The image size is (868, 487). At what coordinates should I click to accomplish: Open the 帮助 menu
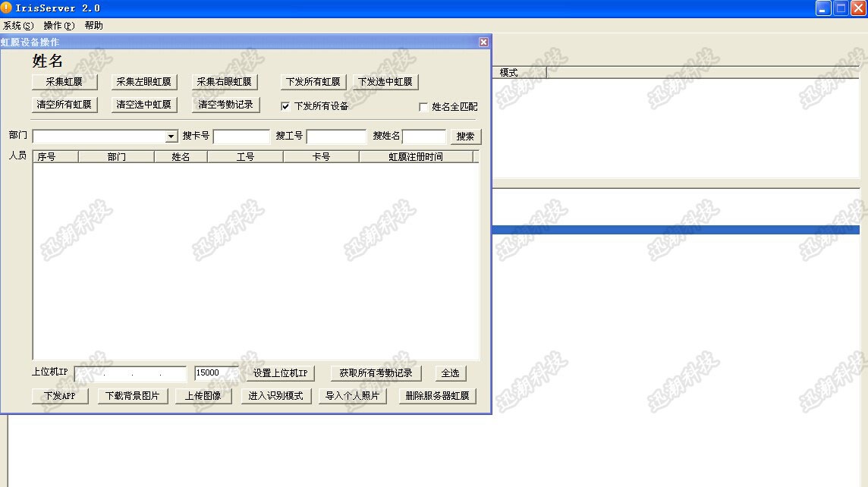94,26
